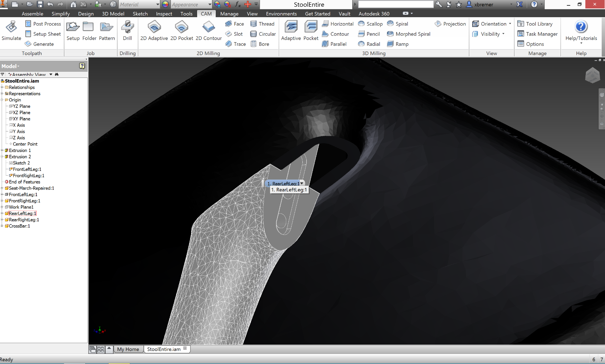Click Post Process in Toolpath panel

(x=43, y=24)
